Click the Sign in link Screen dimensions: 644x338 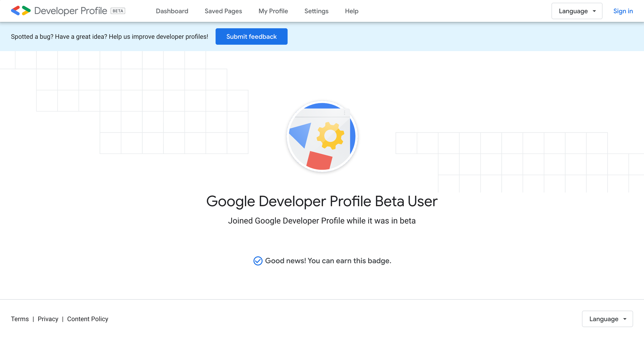(623, 11)
